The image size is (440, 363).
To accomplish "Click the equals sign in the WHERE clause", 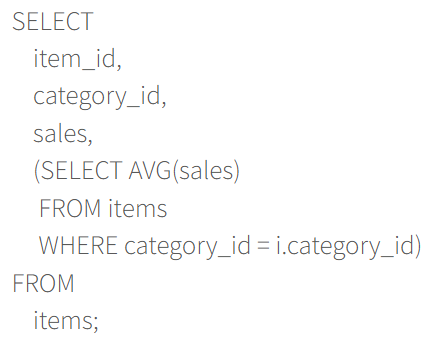I will tap(263, 246).
